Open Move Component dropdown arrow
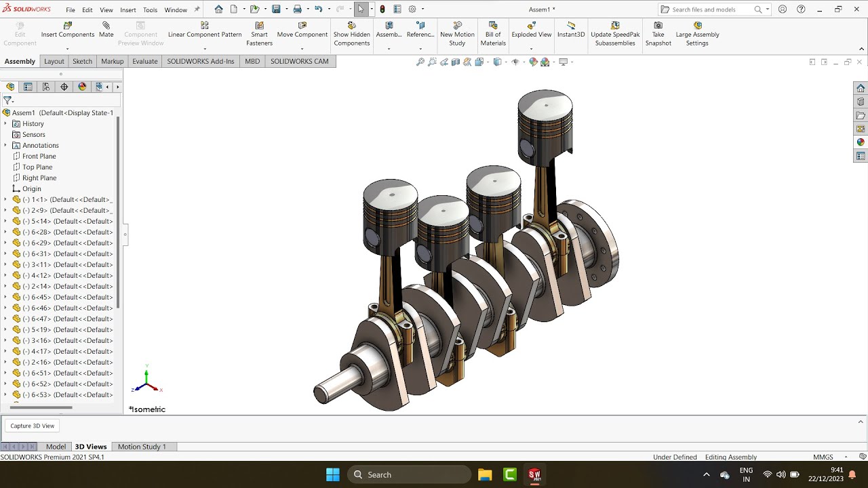Screen dimensions: 868x488 [x=302, y=49]
